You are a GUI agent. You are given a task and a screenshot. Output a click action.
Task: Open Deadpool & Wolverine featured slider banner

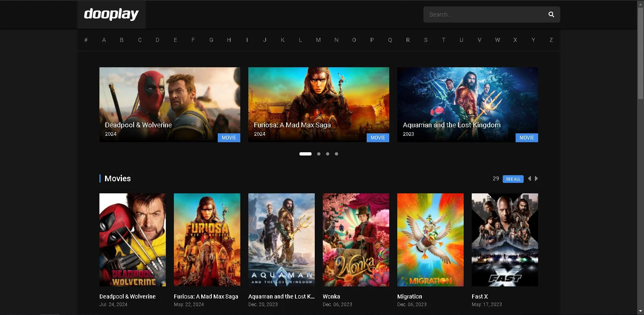pyautogui.click(x=170, y=105)
